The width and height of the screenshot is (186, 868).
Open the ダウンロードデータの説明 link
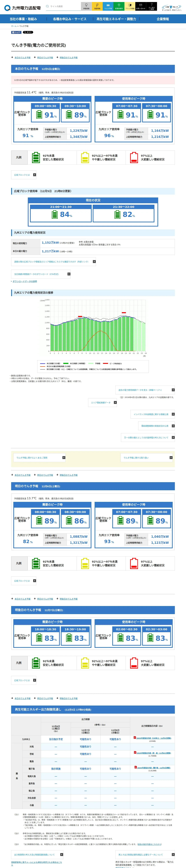point(25,281)
